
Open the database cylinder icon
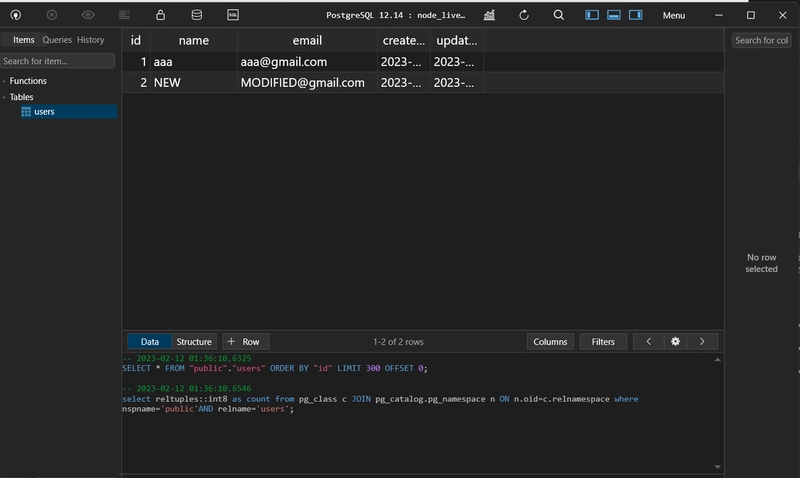click(x=196, y=15)
